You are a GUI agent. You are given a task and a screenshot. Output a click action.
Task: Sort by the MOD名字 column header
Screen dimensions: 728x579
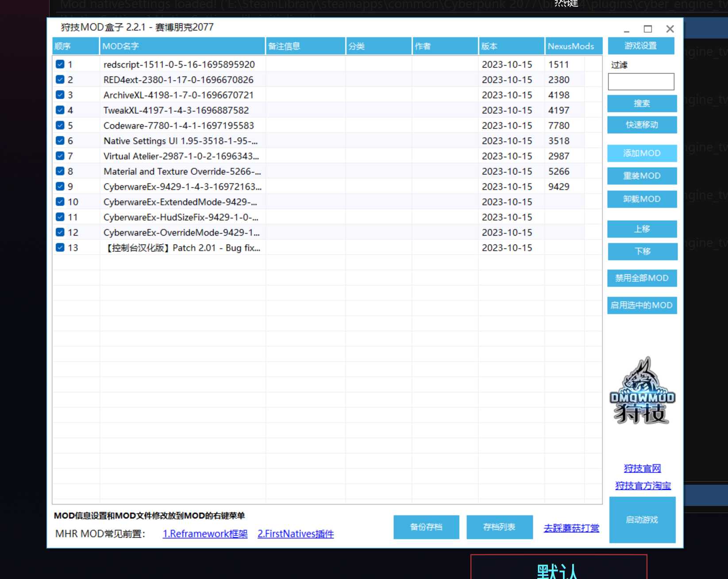(x=182, y=46)
